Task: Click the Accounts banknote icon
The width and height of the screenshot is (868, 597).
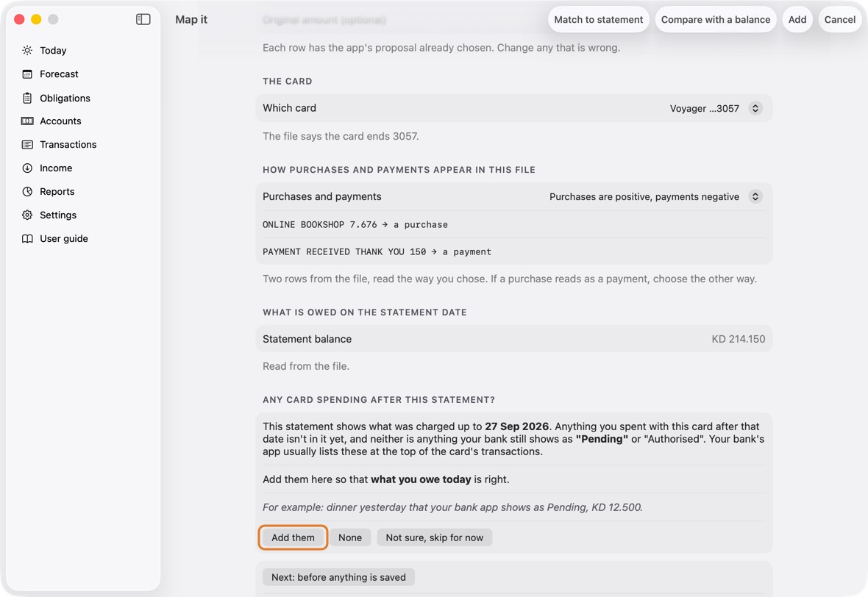Action: pyautogui.click(x=27, y=121)
